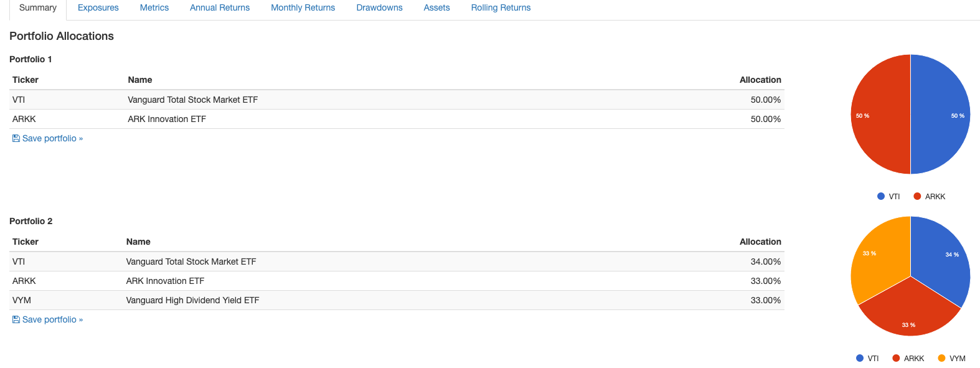Viewport: 980px width, 368px height.
Task: Select the Monthly Returns tab
Action: pos(303,8)
